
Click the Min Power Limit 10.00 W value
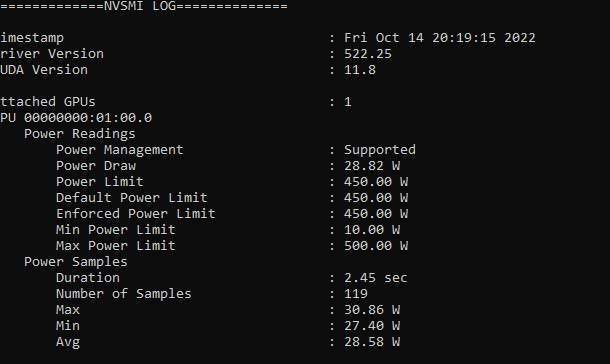click(x=372, y=229)
